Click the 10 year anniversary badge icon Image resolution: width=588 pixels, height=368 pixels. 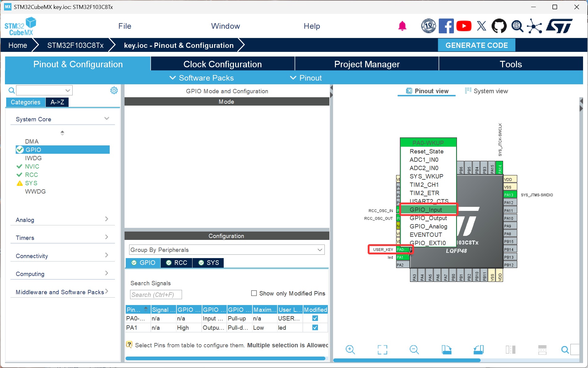coord(429,26)
